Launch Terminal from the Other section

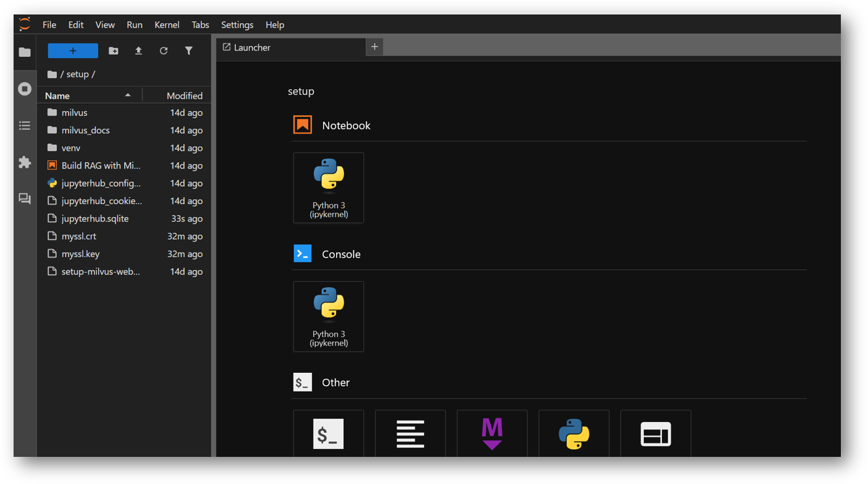[x=328, y=434]
